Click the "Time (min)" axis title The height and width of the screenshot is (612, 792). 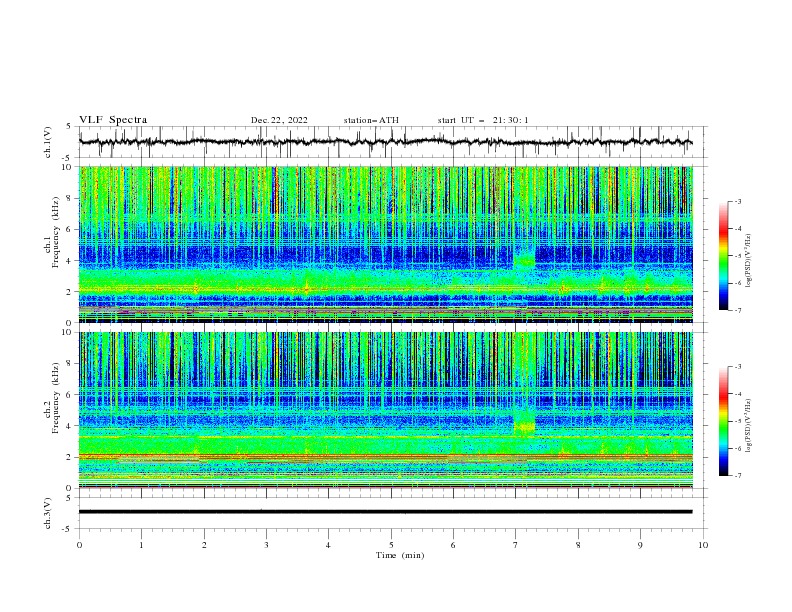click(x=400, y=555)
